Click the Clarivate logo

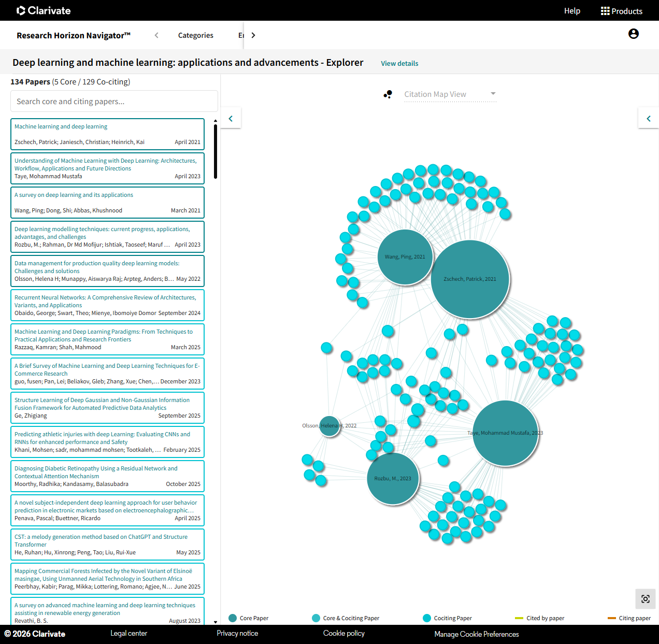tap(44, 10)
